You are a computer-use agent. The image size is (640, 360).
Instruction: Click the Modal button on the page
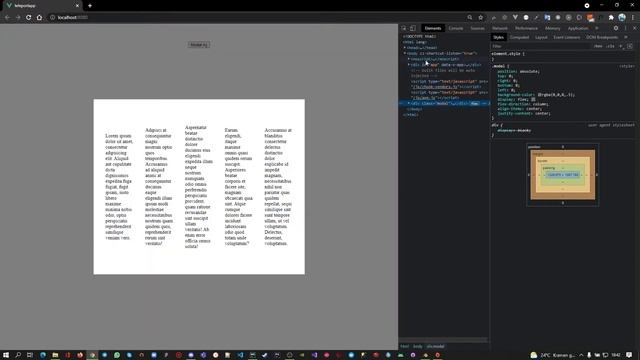199,44
